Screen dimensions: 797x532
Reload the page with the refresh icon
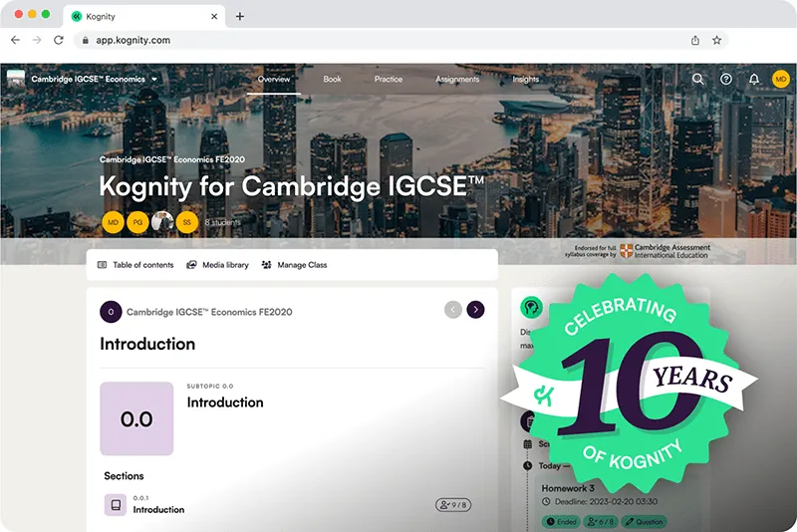(x=59, y=40)
